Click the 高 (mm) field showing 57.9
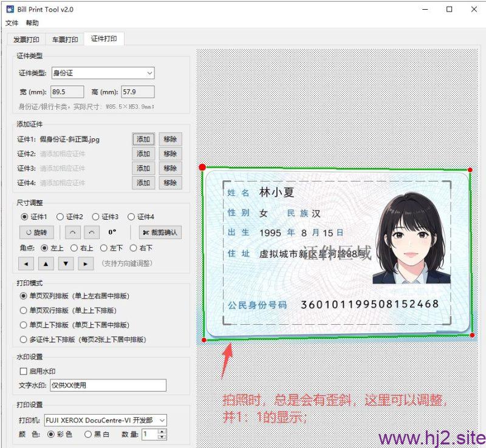Image resolution: width=486 pixels, height=448 pixels. 138,92
